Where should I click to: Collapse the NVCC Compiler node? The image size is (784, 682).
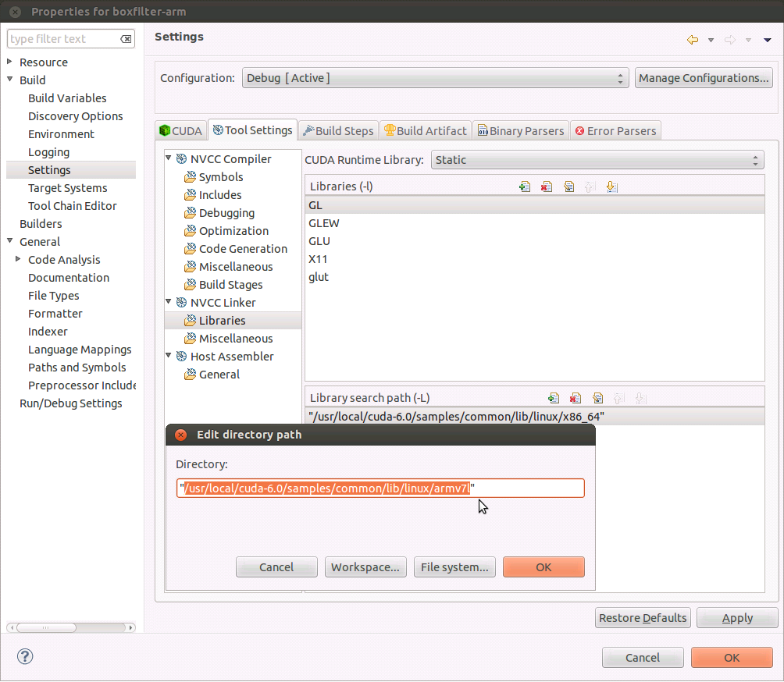(169, 158)
